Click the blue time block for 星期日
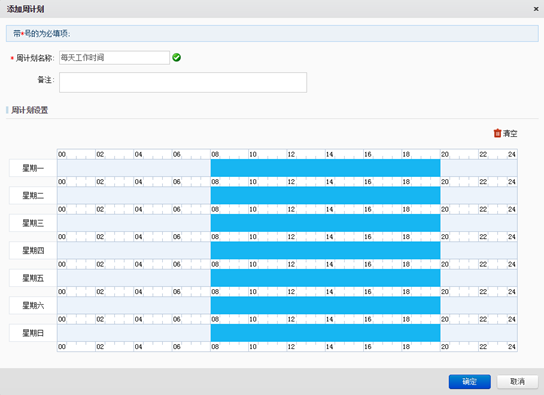 point(325,333)
